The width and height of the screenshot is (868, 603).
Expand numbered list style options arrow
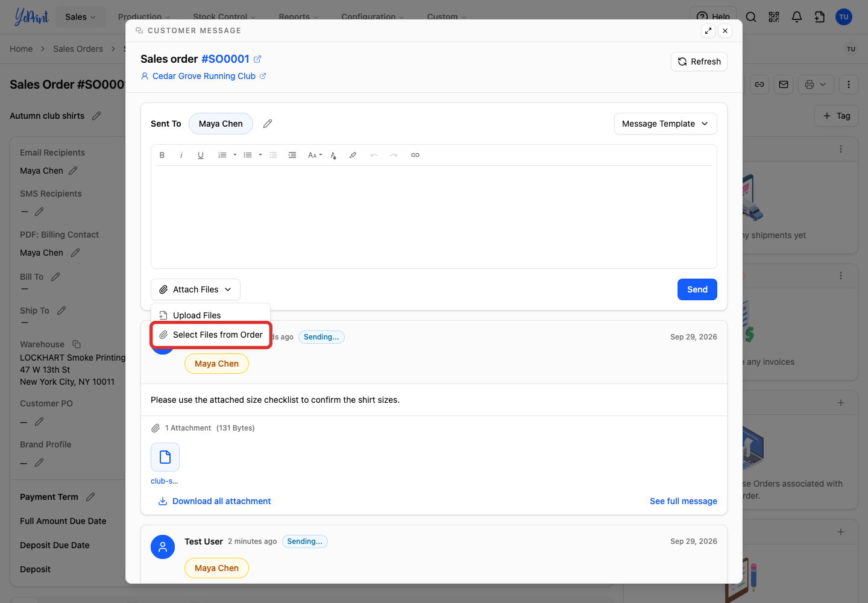click(x=235, y=155)
